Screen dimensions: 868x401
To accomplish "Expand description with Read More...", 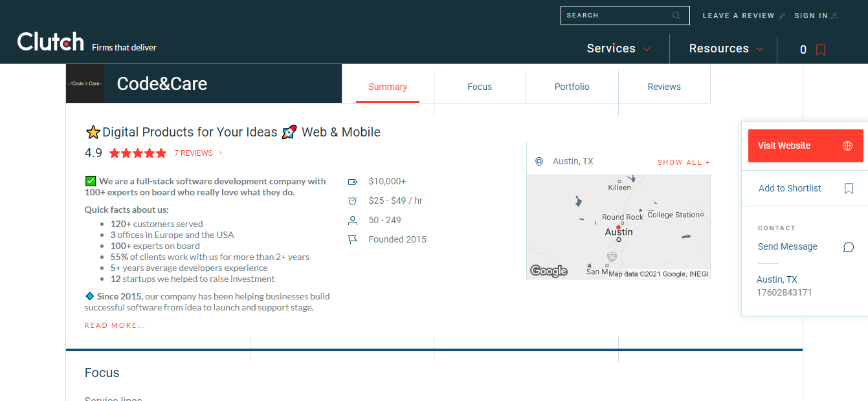I will coord(115,325).
